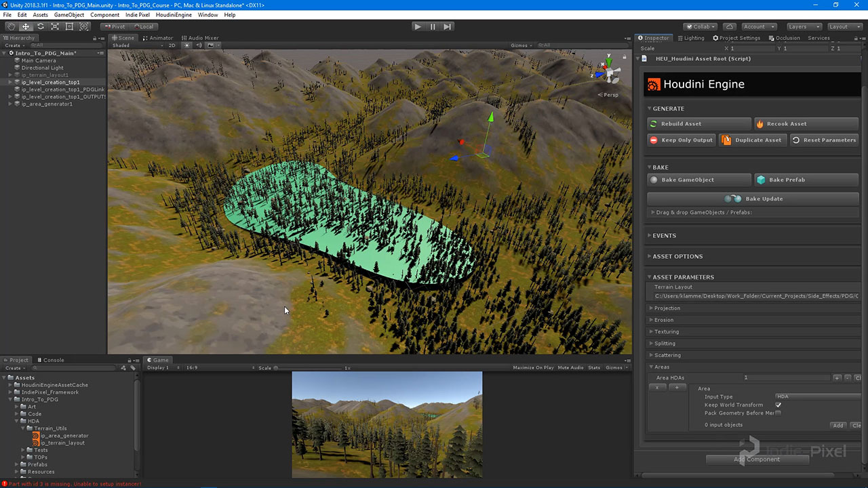Select the Rect Transform tool

[x=69, y=26]
